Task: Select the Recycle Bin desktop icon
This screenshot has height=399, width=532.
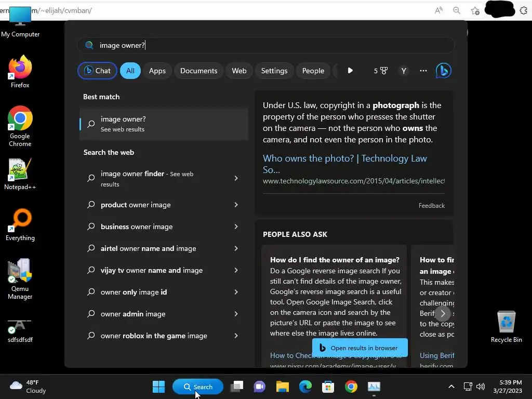Action: 506,327
